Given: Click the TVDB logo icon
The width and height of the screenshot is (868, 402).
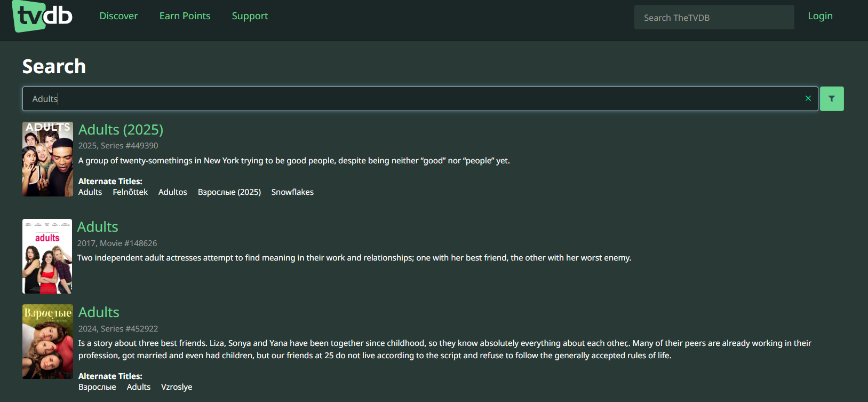Looking at the screenshot, I should click(x=42, y=16).
